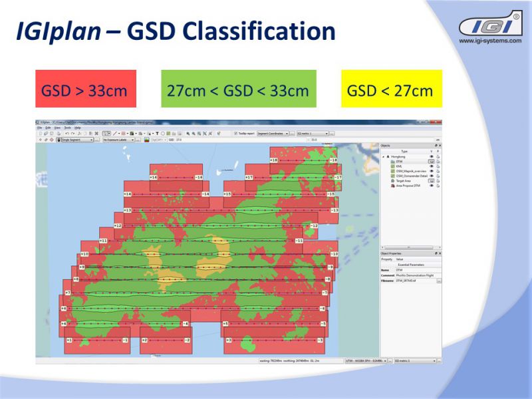532x399 pixels.
Task: Hide the Area Propose DTM layer
Action: point(431,186)
